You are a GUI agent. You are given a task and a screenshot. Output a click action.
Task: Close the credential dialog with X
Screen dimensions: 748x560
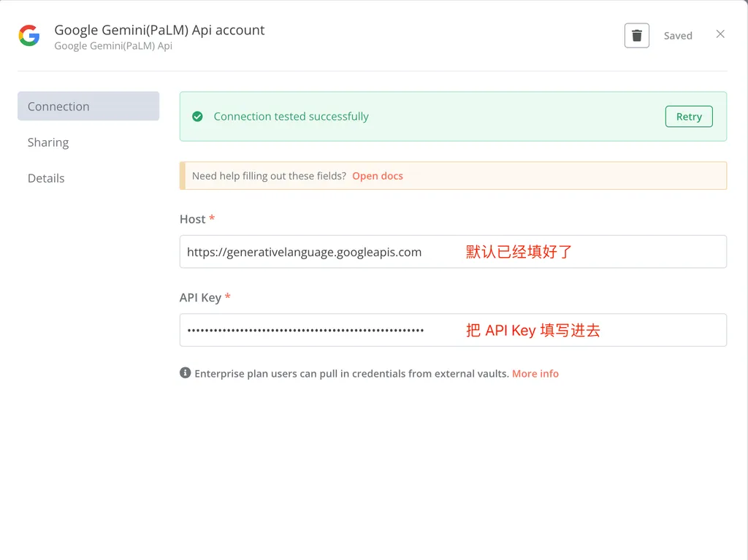720,34
